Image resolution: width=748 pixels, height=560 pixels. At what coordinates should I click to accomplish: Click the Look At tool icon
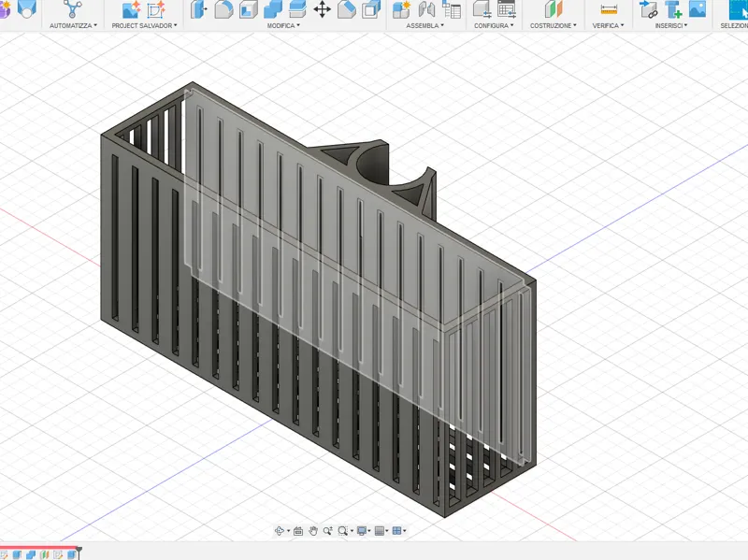(x=298, y=530)
